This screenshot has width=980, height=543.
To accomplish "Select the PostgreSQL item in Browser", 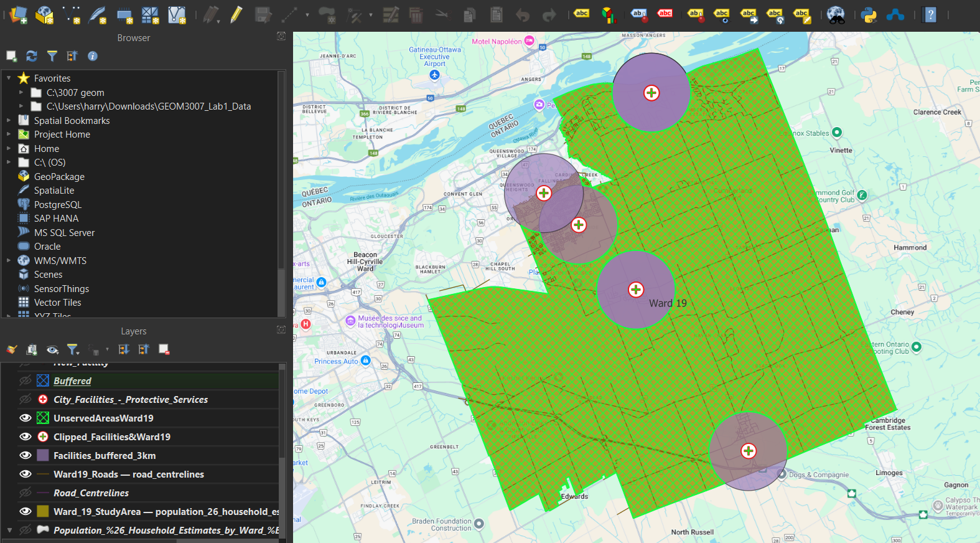I will [x=57, y=205].
